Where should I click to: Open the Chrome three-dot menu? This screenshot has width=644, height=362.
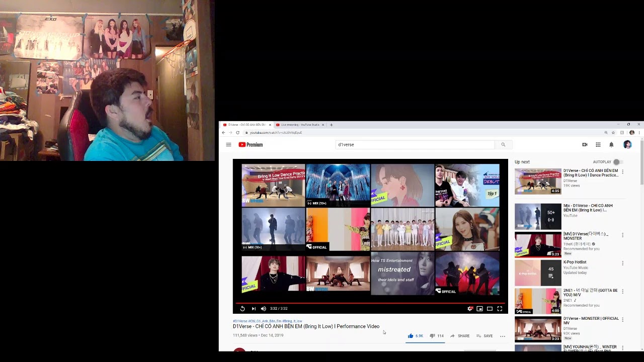(639, 133)
